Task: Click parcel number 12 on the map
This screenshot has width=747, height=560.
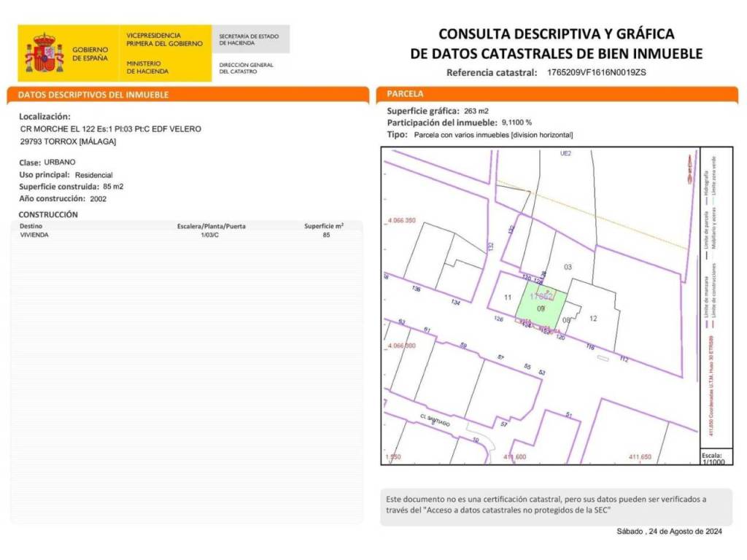Action: pyautogui.click(x=593, y=318)
